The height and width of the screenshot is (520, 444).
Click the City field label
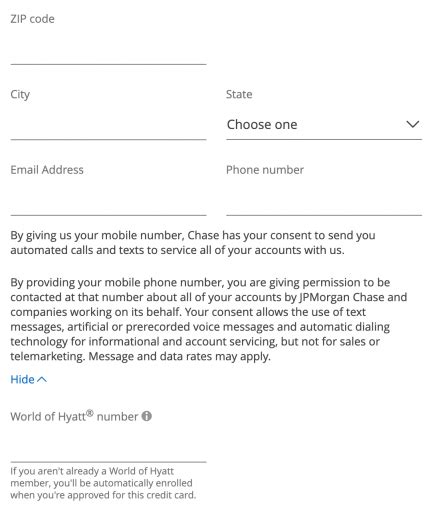[20, 95]
